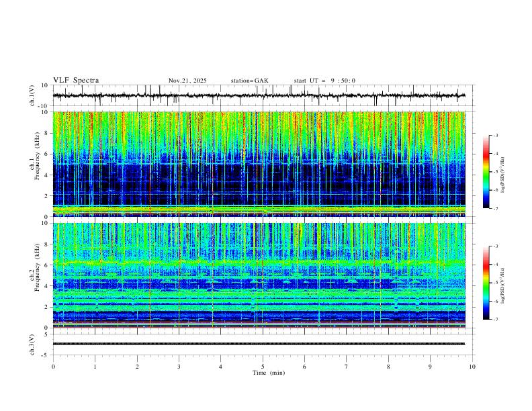The width and height of the screenshot is (532, 411).
Task: Click the ch.2 PSD color bar
Action: pos(486,283)
